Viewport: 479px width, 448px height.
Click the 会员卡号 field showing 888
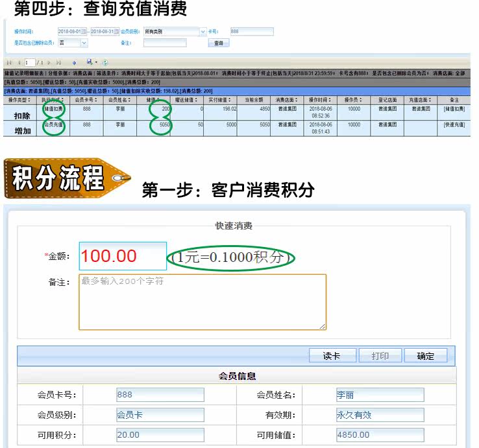(x=160, y=395)
